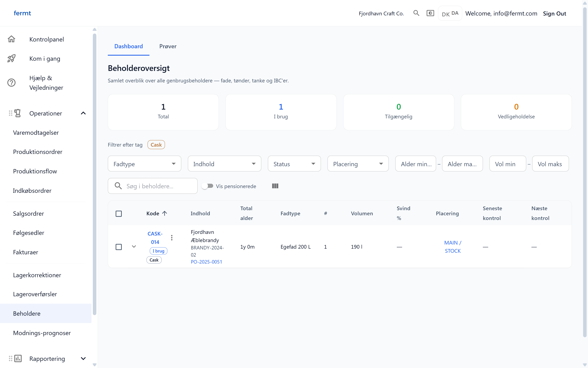
Task: Open the CASK-014 link
Action: coord(155,238)
